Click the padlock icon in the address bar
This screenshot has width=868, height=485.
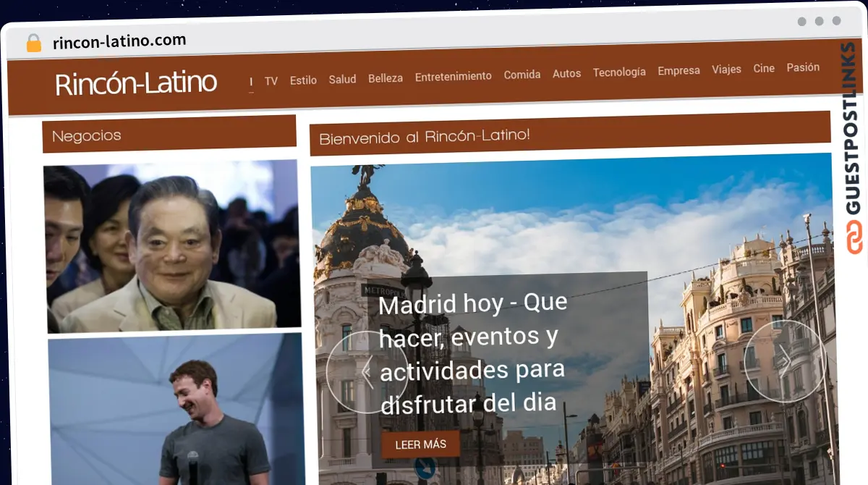tap(32, 42)
